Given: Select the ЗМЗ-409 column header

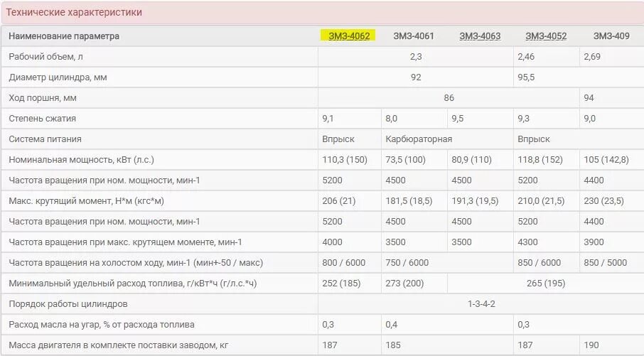Looking at the screenshot, I should pyautogui.click(x=611, y=36).
